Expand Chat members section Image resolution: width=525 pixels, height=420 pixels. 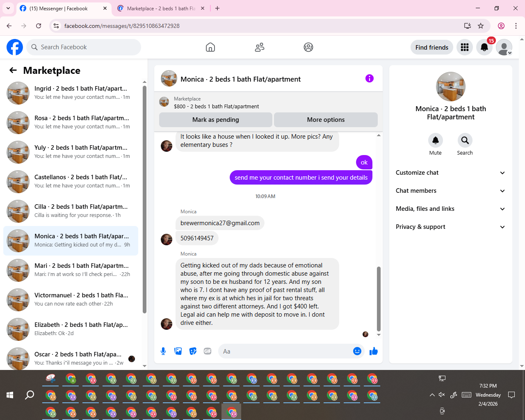coord(450,191)
